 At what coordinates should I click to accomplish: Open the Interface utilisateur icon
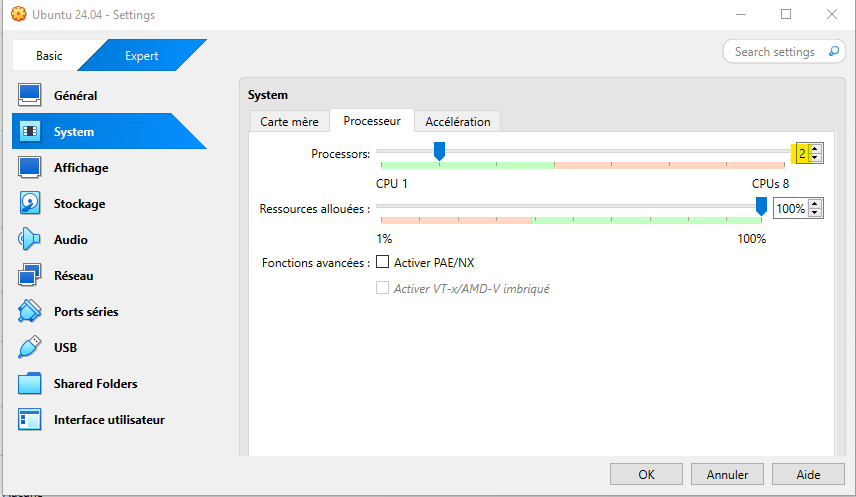point(30,420)
